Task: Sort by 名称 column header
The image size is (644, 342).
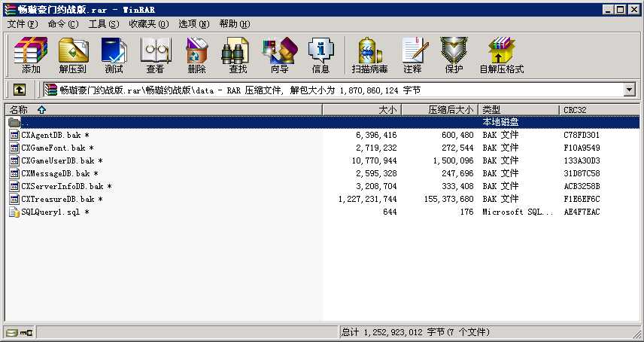Action: pyautogui.click(x=163, y=110)
